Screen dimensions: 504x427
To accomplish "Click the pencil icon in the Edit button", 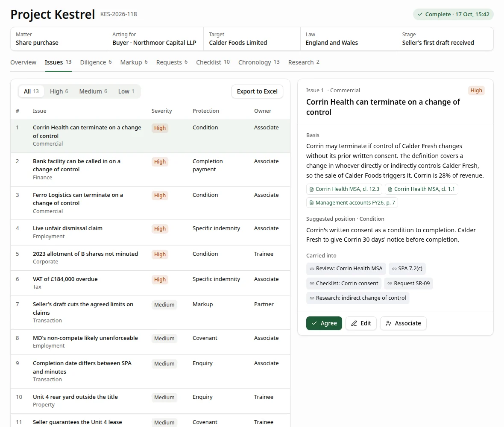I will coord(354,323).
